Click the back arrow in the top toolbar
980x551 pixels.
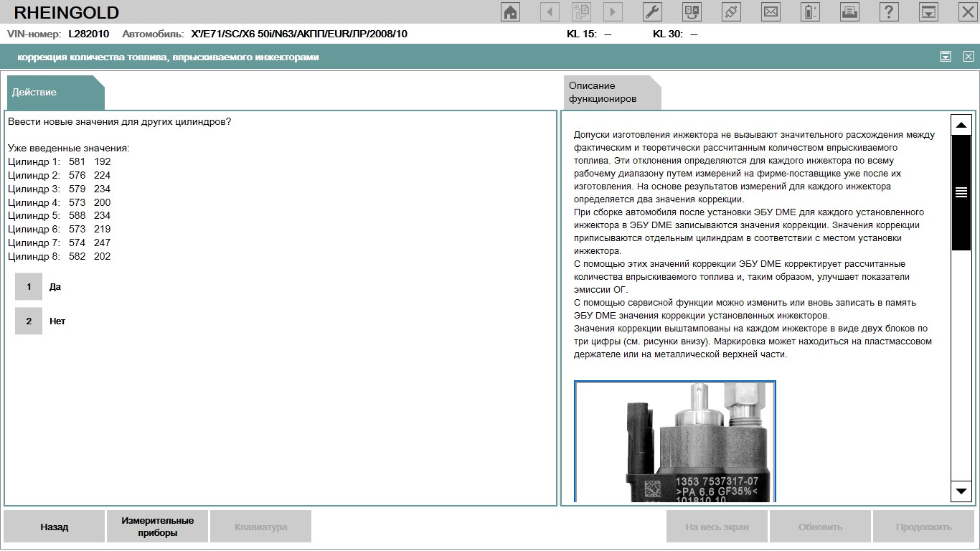click(x=550, y=11)
